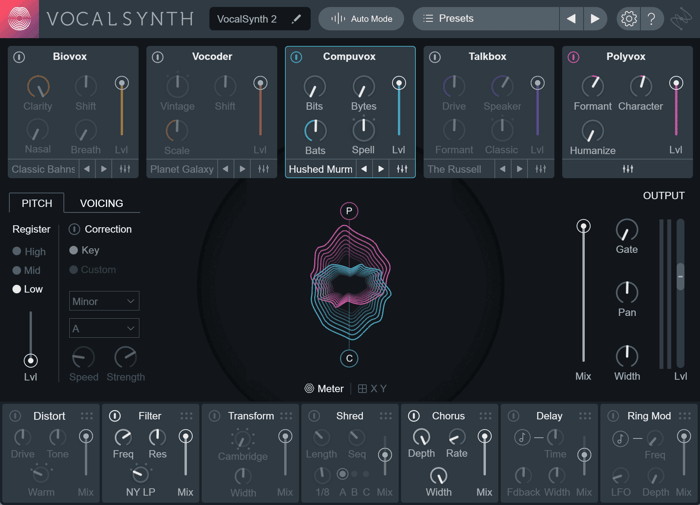The height and width of the screenshot is (505, 700).
Task: Select the High register option
Action: coord(29,251)
